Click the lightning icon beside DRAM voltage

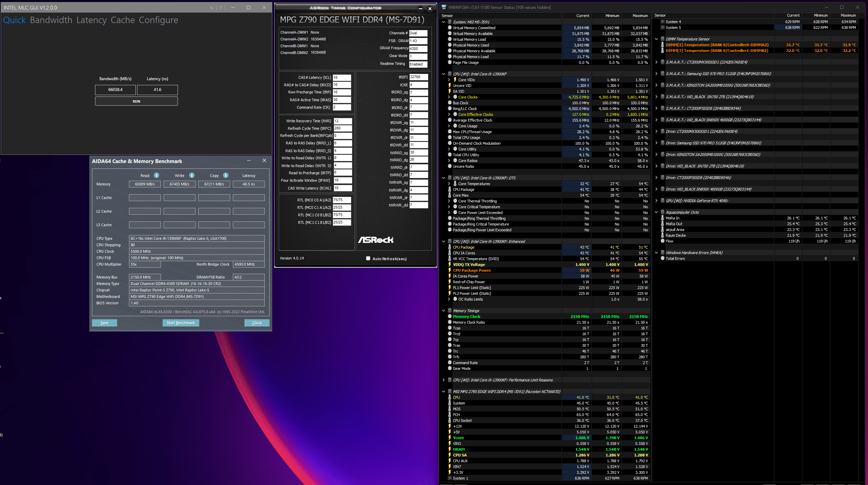(449, 449)
